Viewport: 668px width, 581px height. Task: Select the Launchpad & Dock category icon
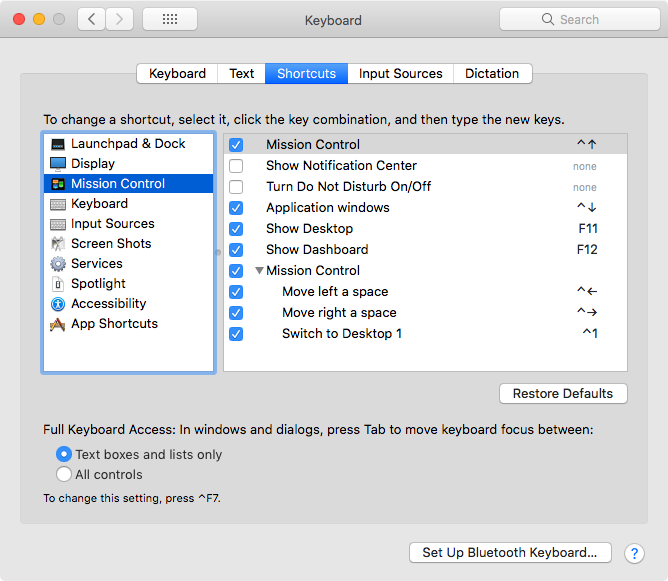[x=58, y=144]
